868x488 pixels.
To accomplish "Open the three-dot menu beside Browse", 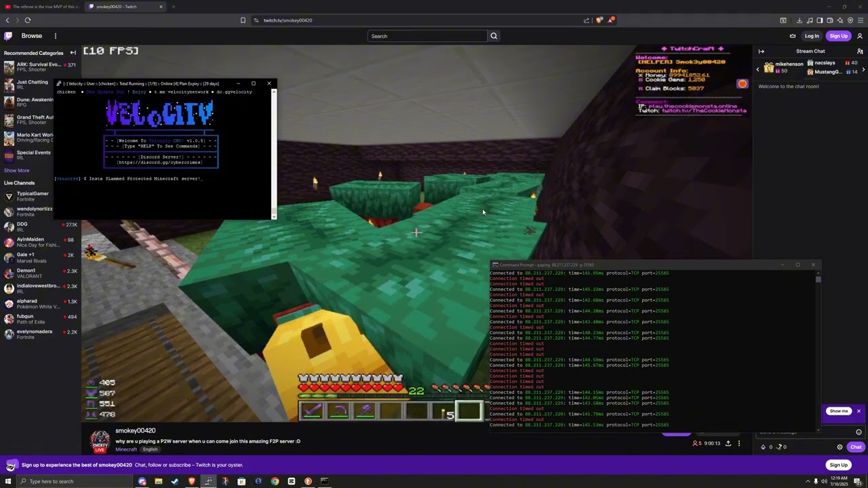I will 56,36.
